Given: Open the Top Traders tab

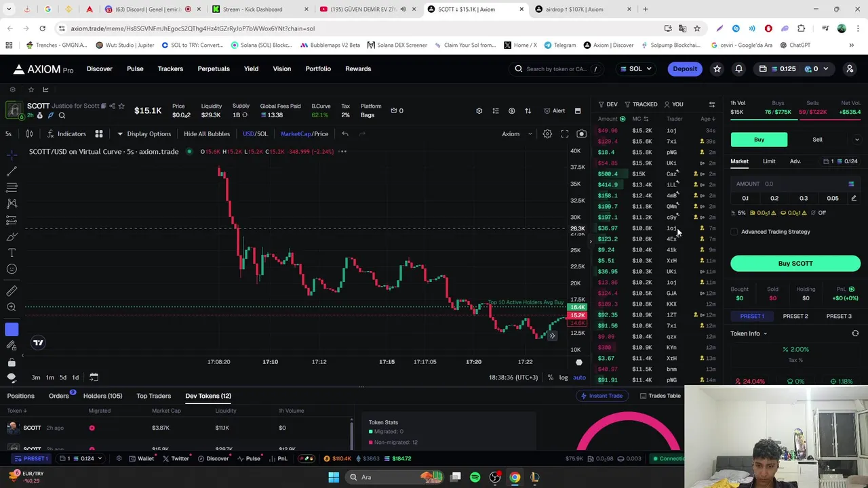Looking at the screenshot, I should pos(154,396).
